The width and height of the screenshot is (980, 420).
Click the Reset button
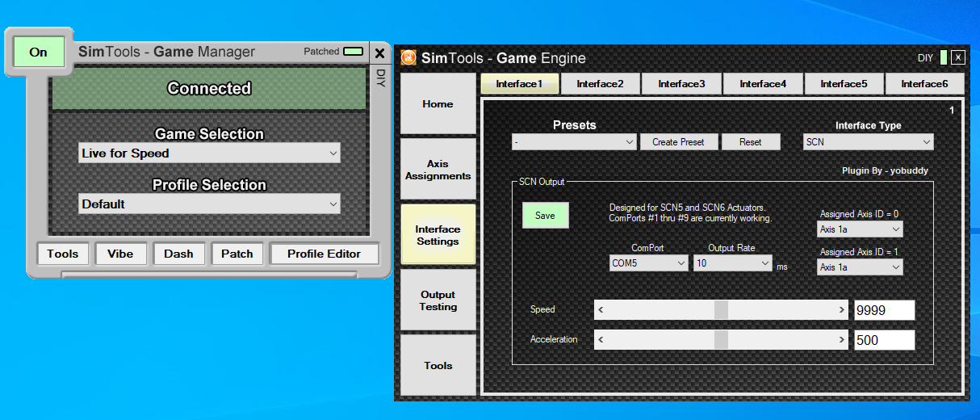pos(751,142)
